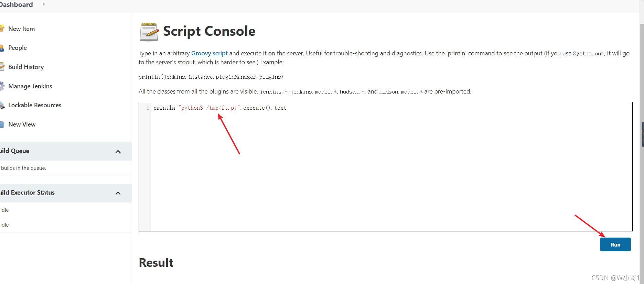Click the People icon in sidebar
644x284 pixels.
tap(2, 48)
